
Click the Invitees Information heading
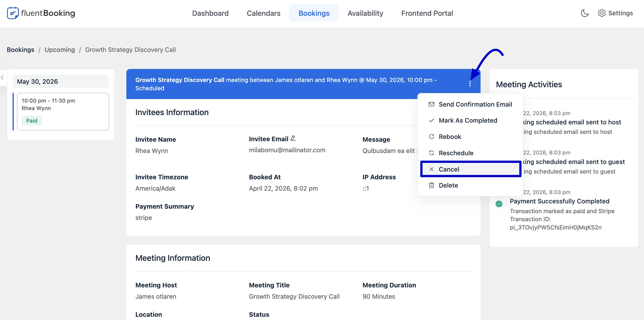pyautogui.click(x=172, y=112)
